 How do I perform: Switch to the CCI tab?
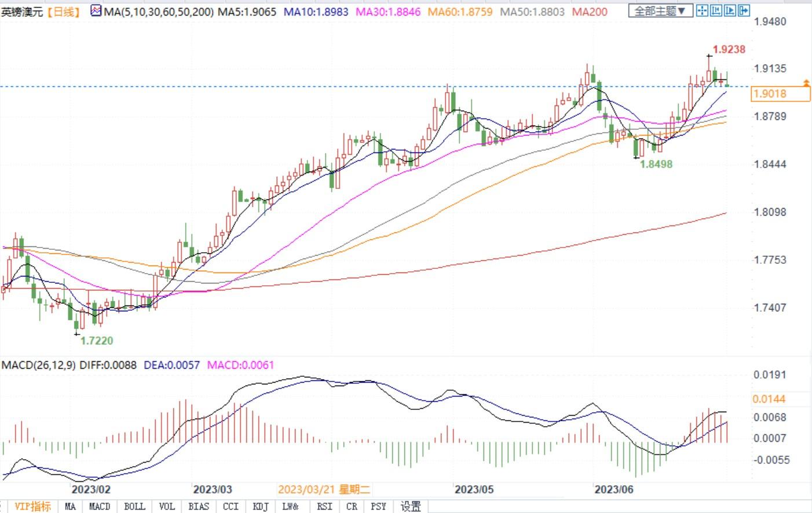(231, 506)
